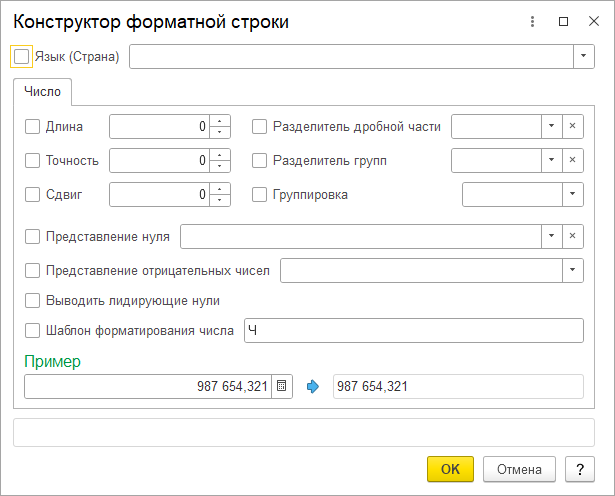Click the format string output field below tab
The height and width of the screenshot is (496, 615).
coord(304,432)
